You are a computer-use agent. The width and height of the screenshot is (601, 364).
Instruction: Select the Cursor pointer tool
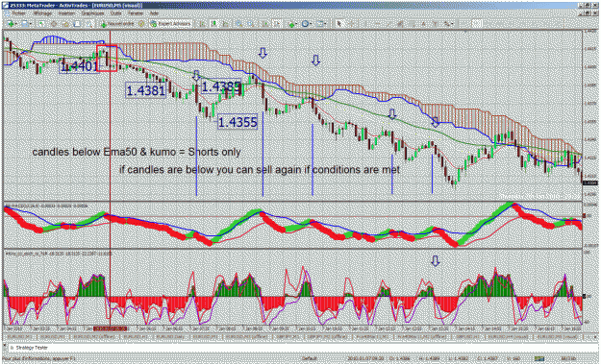point(338,24)
